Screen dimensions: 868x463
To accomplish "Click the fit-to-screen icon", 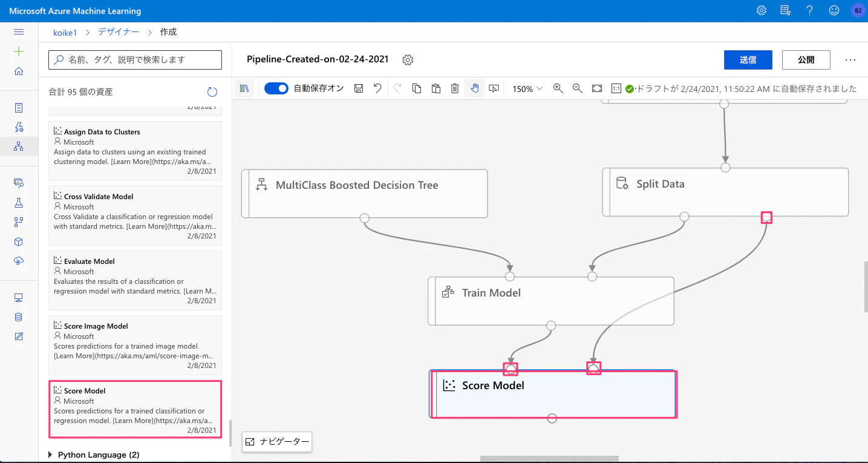I will pyautogui.click(x=597, y=89).
